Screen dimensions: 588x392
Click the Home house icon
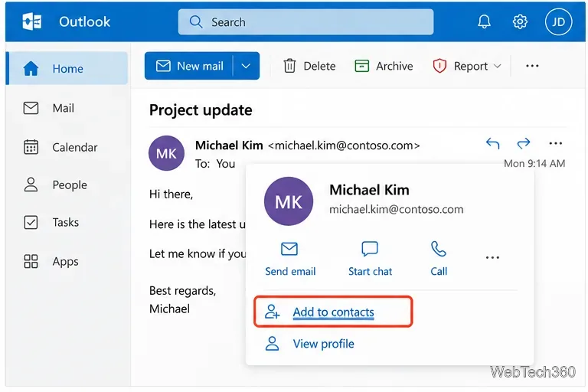(x=31, y=68)
